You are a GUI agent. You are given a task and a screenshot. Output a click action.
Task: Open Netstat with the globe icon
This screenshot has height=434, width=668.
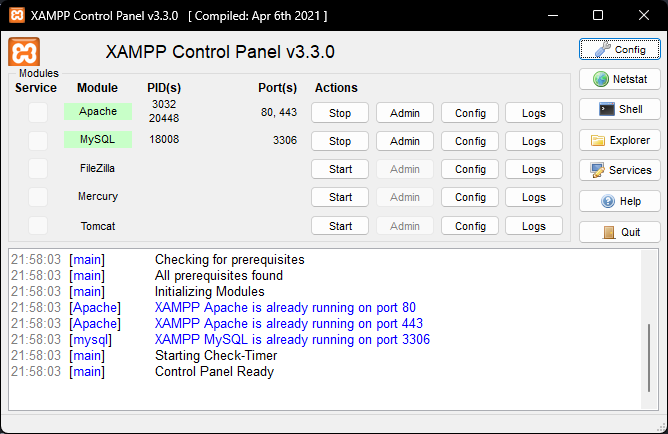pos(619,79)
